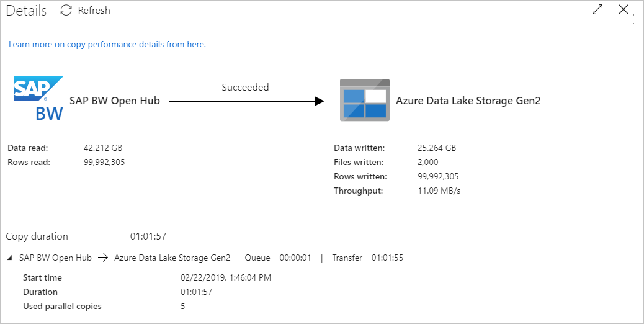Click the Used parallel copies value
The image size is (644, 324).
(x=182, y=306)
